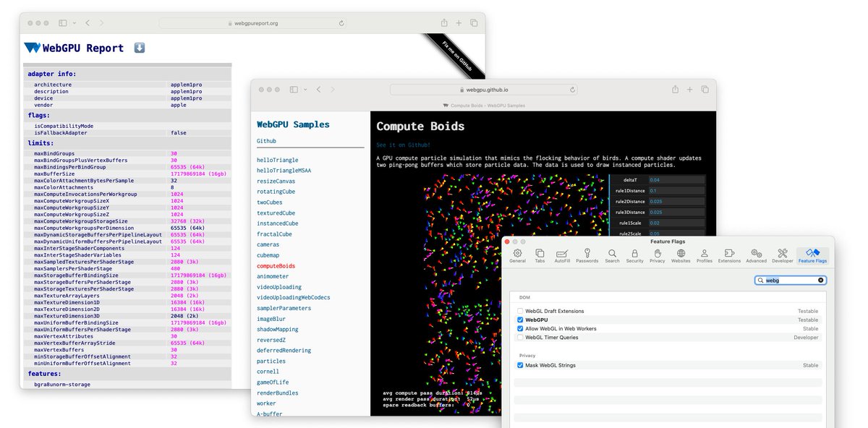Enable WebGL Timer Queries checkbox

click(x=520, y=337)
